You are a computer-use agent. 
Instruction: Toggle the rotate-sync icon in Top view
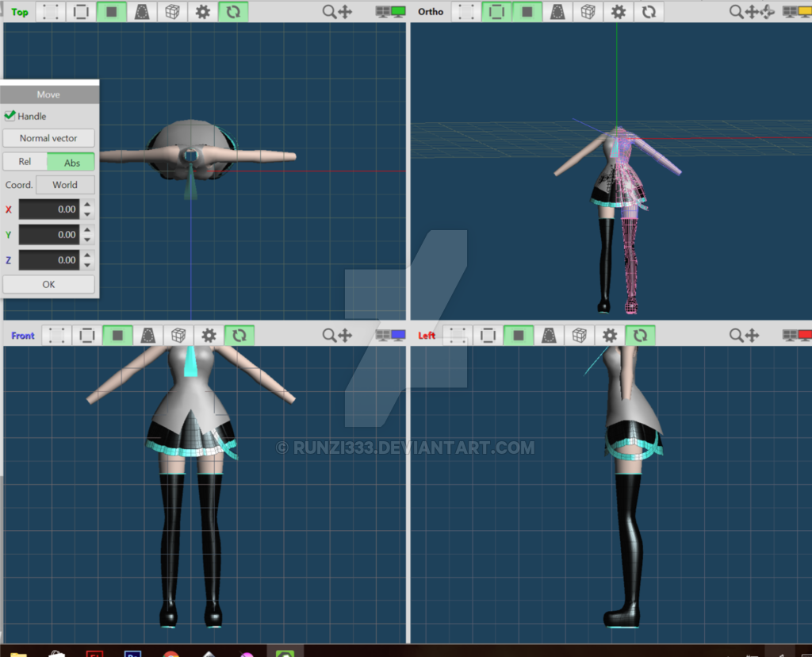point(233,11)
